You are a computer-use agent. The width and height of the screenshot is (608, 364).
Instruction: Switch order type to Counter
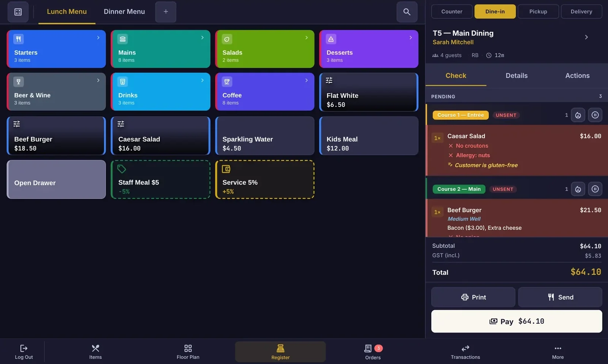click(x=452, y=11)
